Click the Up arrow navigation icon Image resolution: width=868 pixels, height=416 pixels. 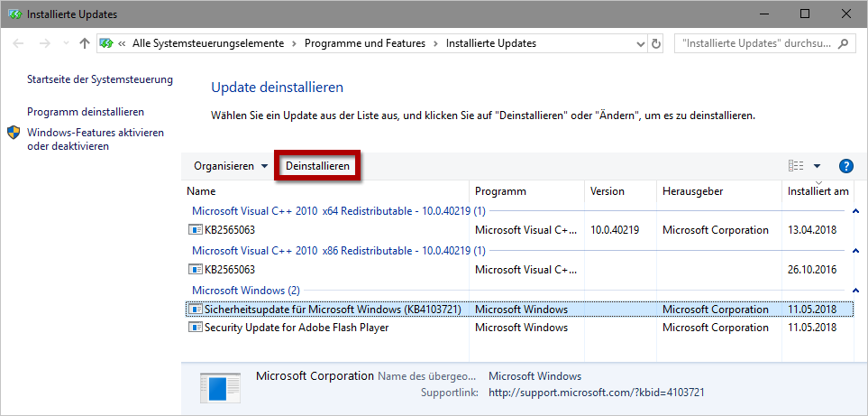[84, 43]
